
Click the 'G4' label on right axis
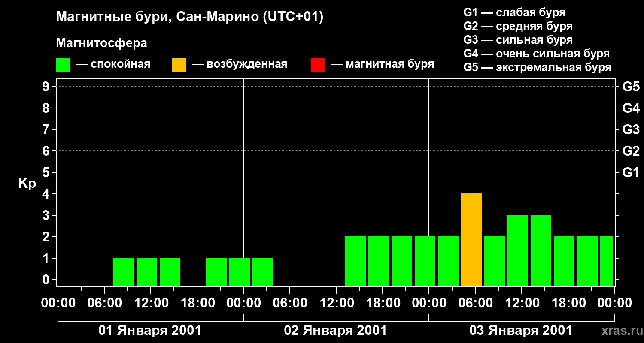point(631,108)
